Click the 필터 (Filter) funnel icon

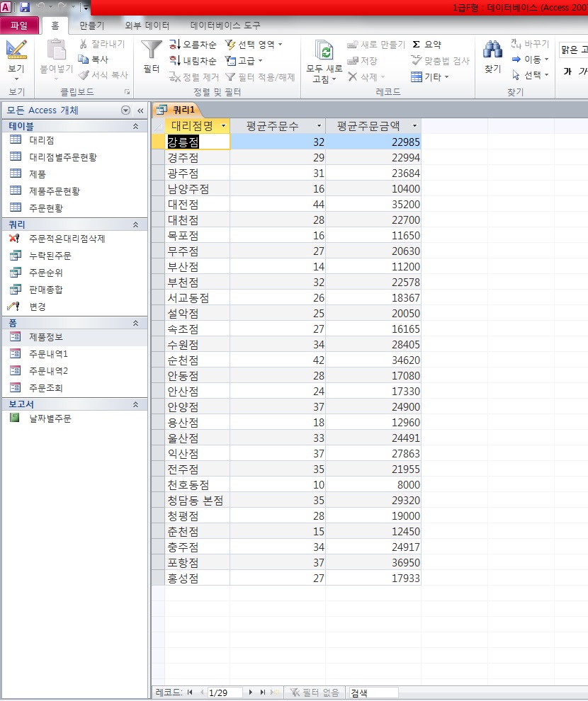point(151,50)
